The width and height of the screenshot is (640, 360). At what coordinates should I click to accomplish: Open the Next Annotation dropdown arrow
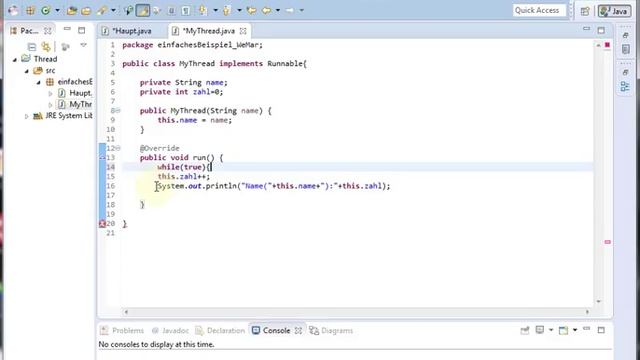[x=215, y=11]
